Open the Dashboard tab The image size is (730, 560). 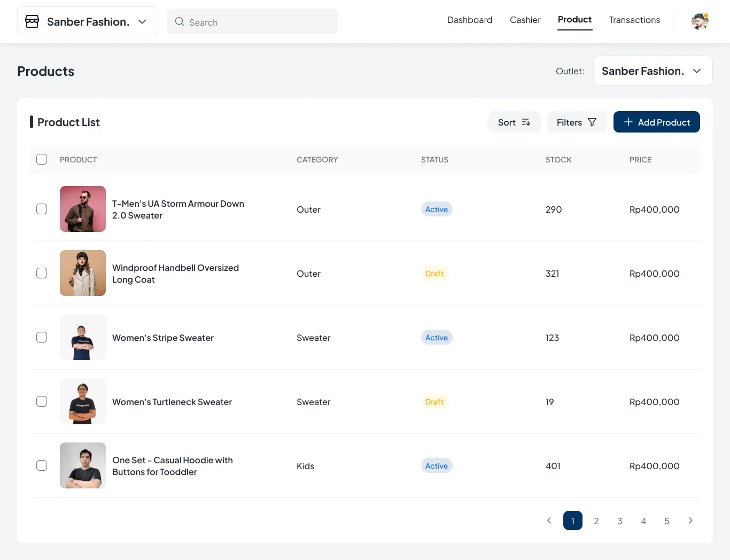click(470, 20)
